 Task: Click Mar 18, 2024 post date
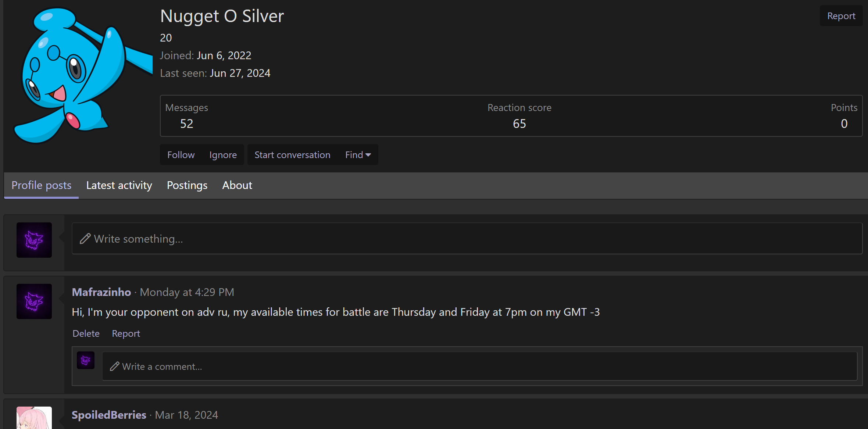click(x=186, y=415)
